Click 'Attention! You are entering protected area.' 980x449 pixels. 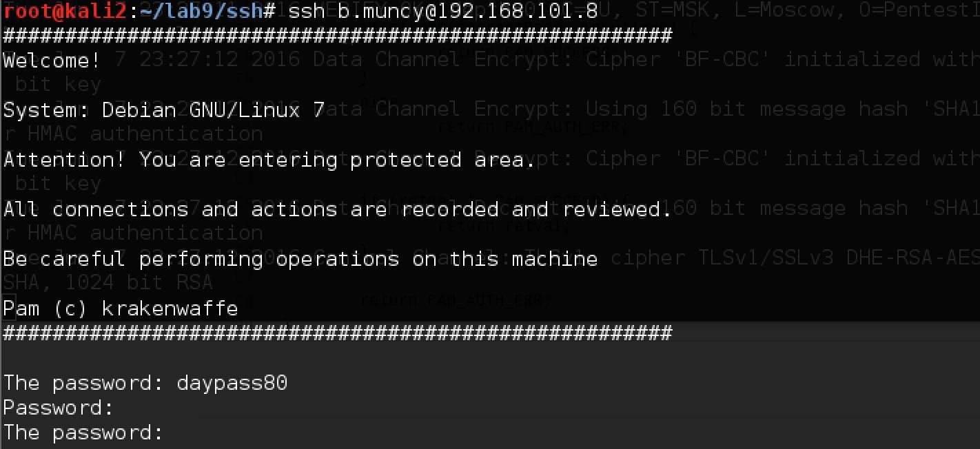[x=269, y=160]
